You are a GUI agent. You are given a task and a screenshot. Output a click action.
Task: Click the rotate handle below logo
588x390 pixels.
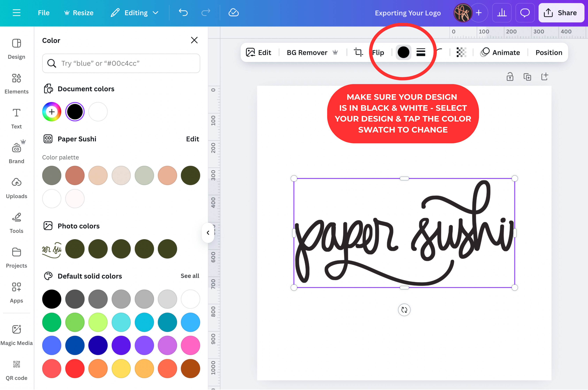(404, 310)
